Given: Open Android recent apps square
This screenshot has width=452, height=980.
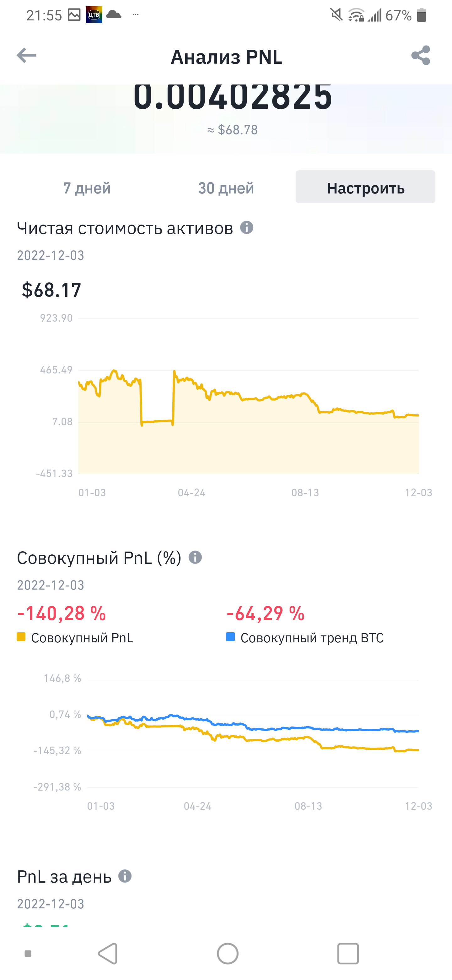Looking at the screenshot, I should pyautogui.click(x=348, y=953).
